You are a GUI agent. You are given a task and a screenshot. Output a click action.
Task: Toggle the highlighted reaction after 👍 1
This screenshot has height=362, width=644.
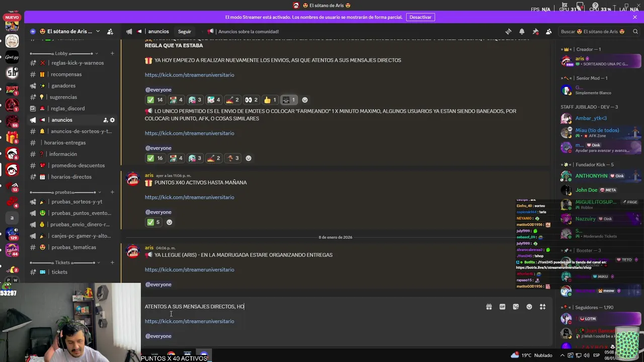coord(289,100)
